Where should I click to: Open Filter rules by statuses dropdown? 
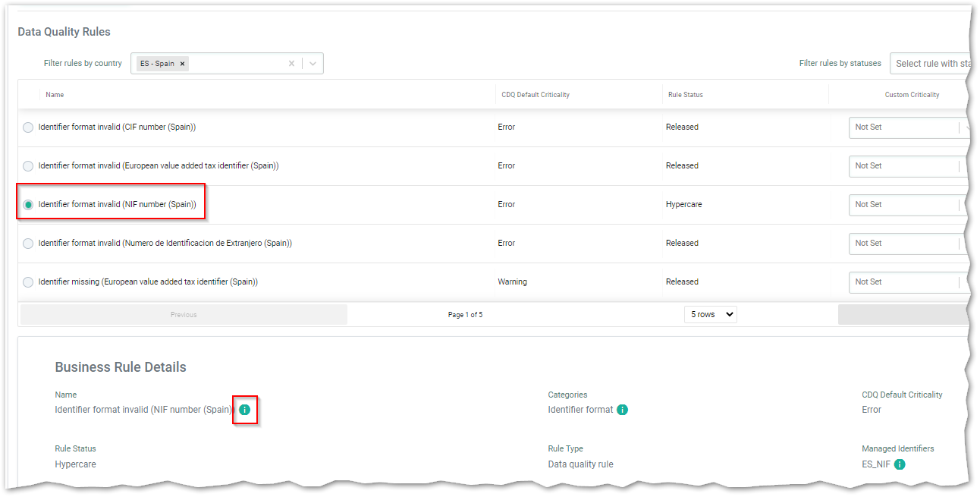click(x=930, y=64)
